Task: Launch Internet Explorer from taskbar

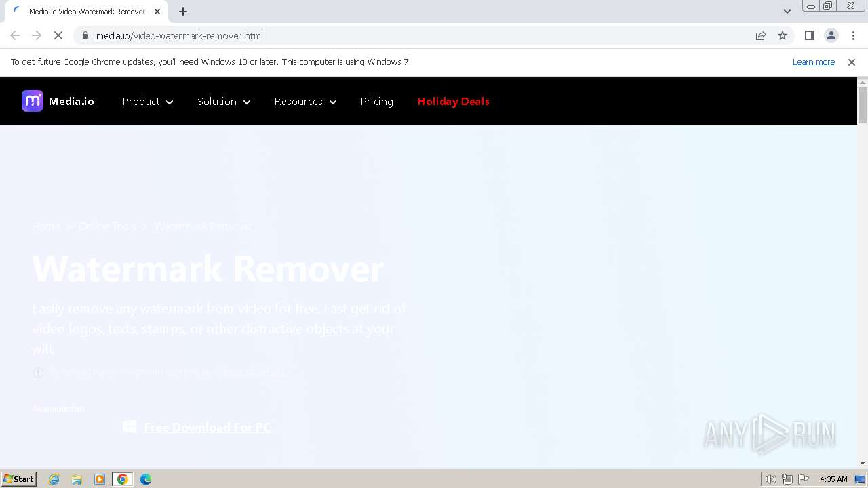Action: [x=54, y=479]
